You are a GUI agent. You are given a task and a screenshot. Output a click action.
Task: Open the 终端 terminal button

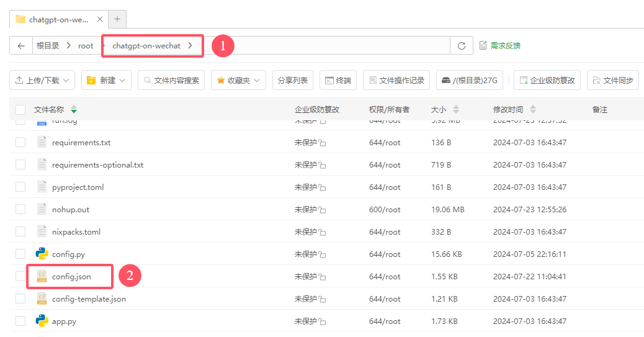338,80
